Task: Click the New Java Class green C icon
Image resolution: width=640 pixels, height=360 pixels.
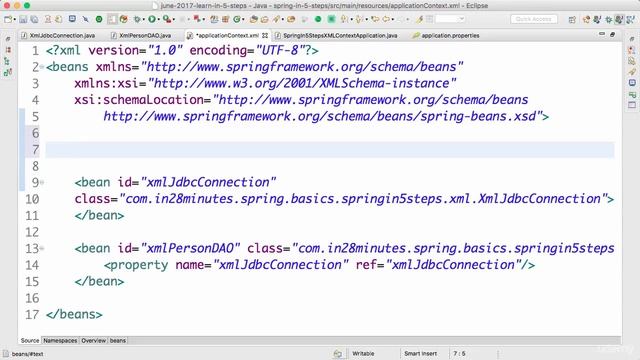Action: pos(237,19)
